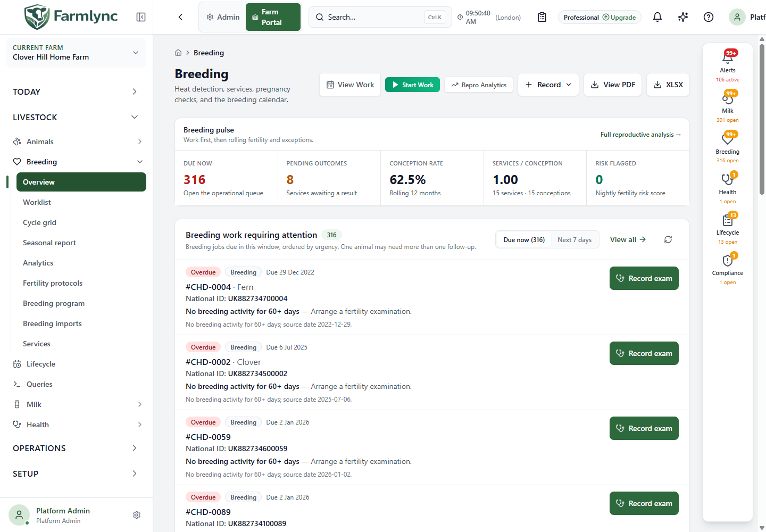Screen dimensions: 766x532
Task: Open the Record dropdown
Action: [x=548, y=85]
